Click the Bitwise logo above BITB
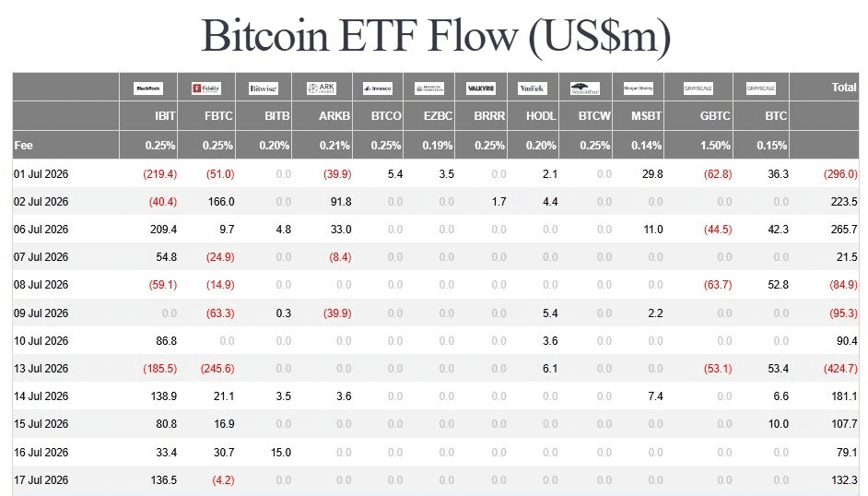This screenshot has height=496, width=868. pos(263,88)
